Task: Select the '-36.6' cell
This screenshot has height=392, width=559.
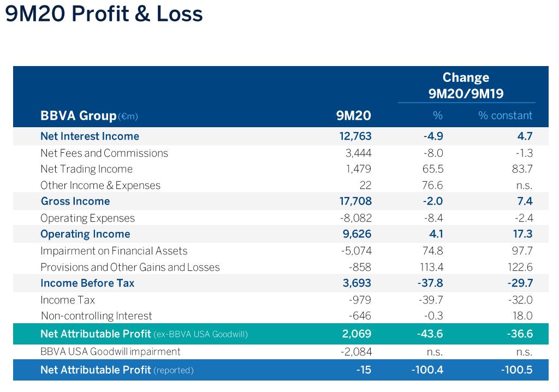Action: click(520, 334)
